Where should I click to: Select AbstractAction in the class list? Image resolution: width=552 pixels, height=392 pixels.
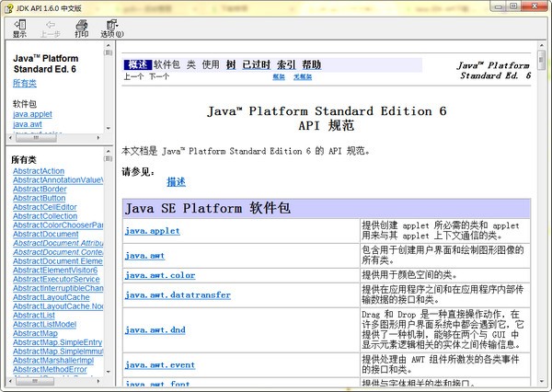coord(39,171)
